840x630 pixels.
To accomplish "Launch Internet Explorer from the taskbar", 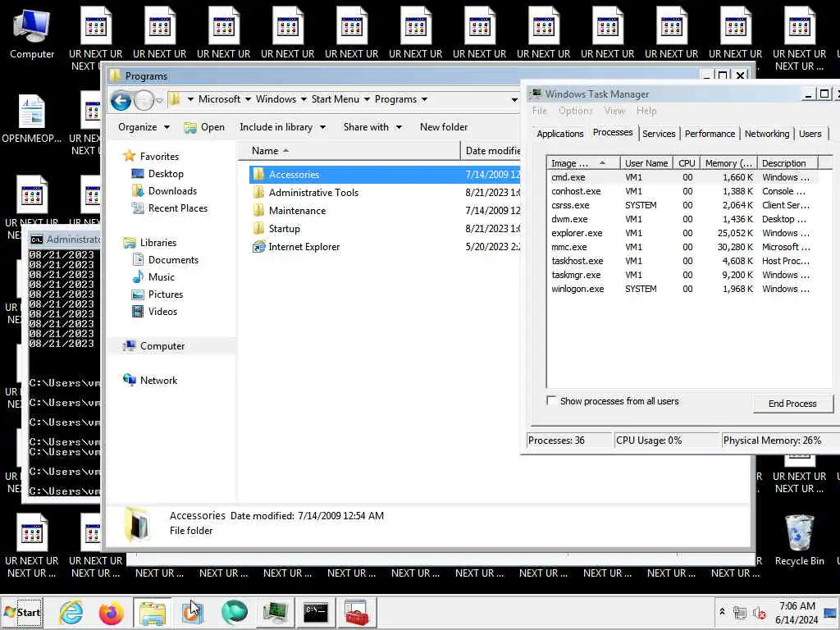I will pyautogui.click(x=71, y=612).
